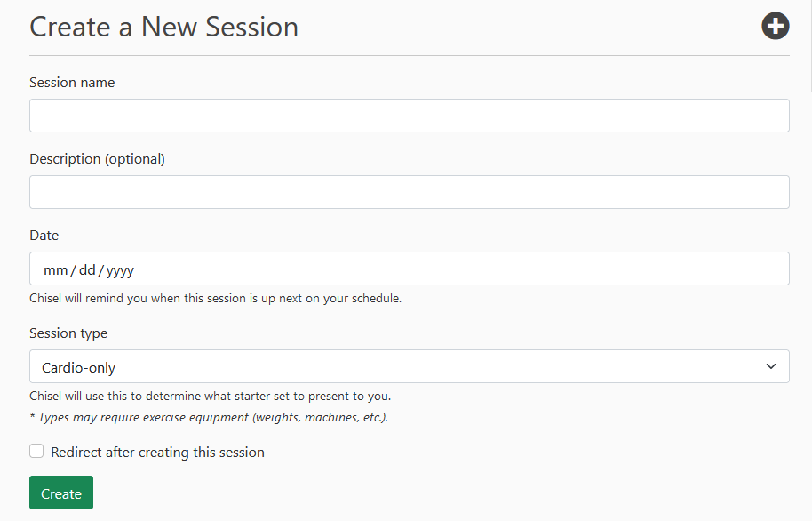
Task: Select the mm month segment of date
Action: click(55, 270)
